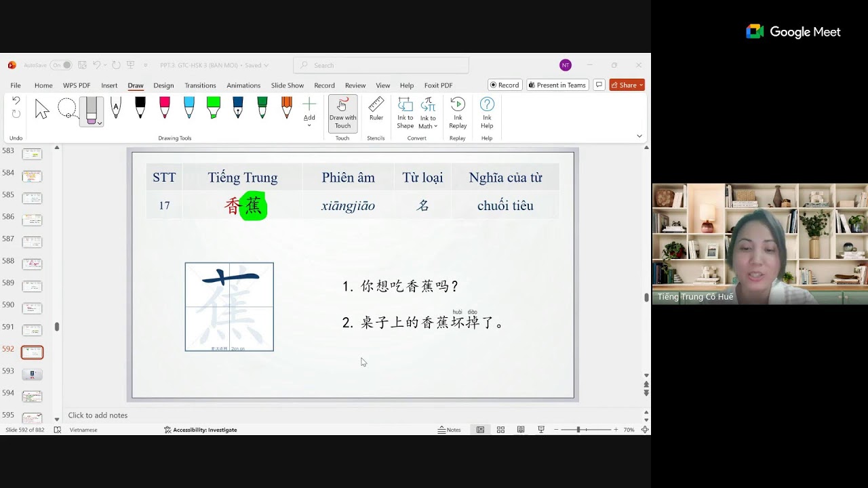Open the Transitions tab
The height and width of the screenshot is (488, 868).
pos(200,85)
